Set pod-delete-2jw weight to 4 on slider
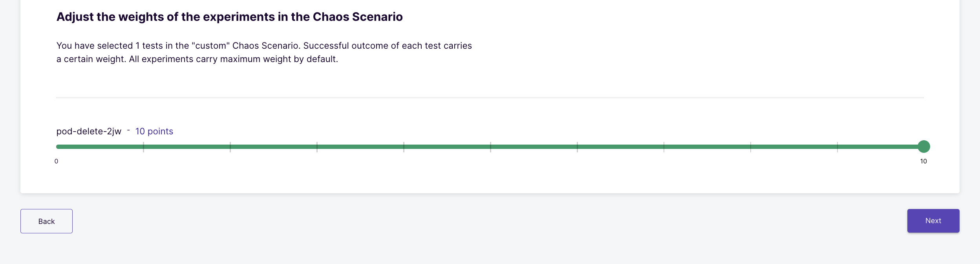 pos(404,147)
